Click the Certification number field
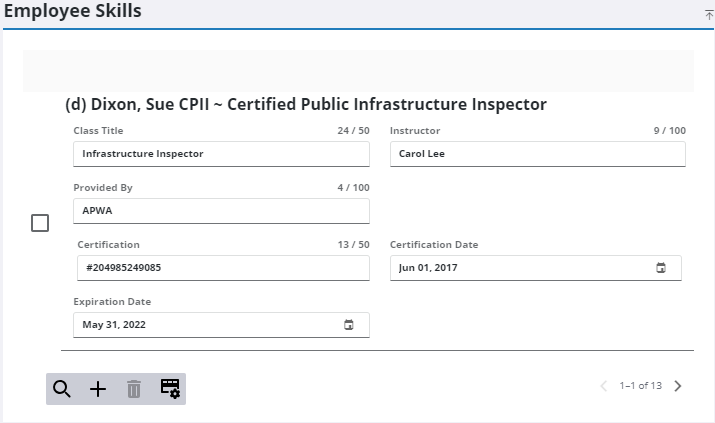This screenshot has height=423, width=715. pos(220,268)
